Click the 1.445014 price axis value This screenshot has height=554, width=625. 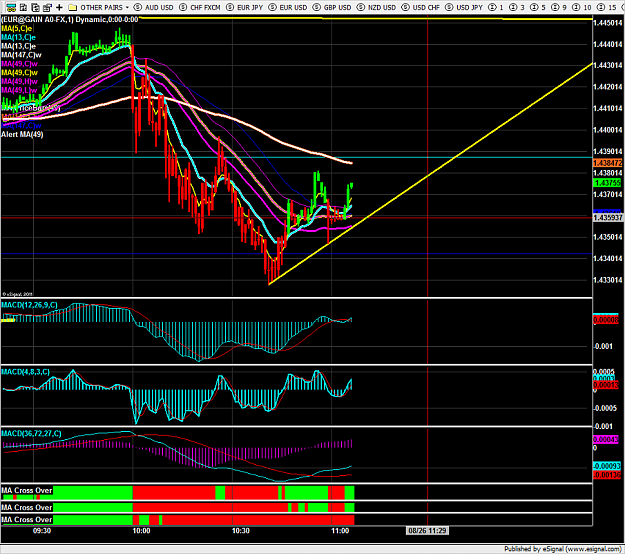pyautogui.click(x=608, y=23)
